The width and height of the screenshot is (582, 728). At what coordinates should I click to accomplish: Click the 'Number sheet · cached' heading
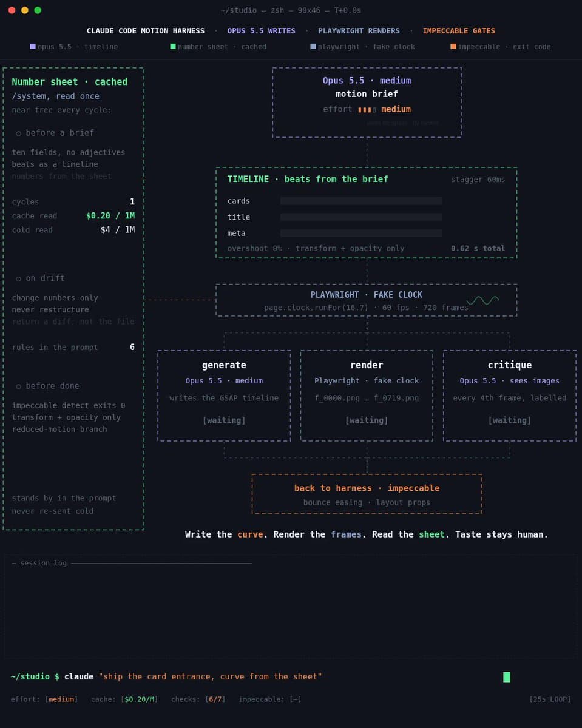pyautogui.click(x=70, y=81)
